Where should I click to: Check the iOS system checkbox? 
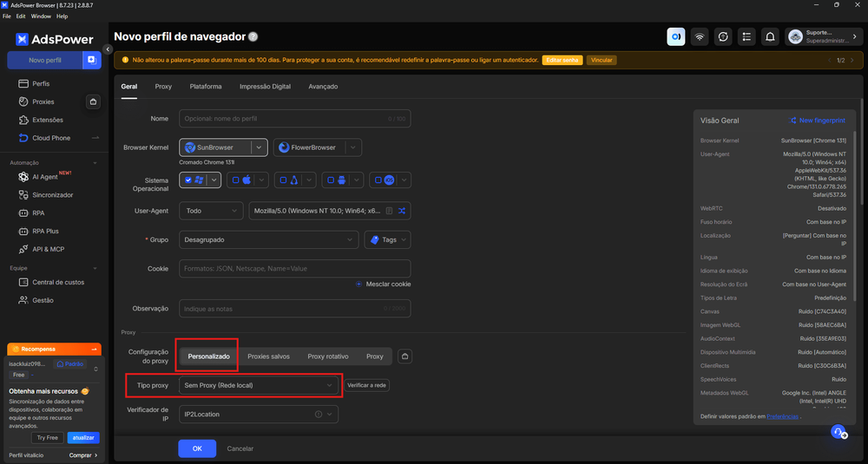coord(378,180)
